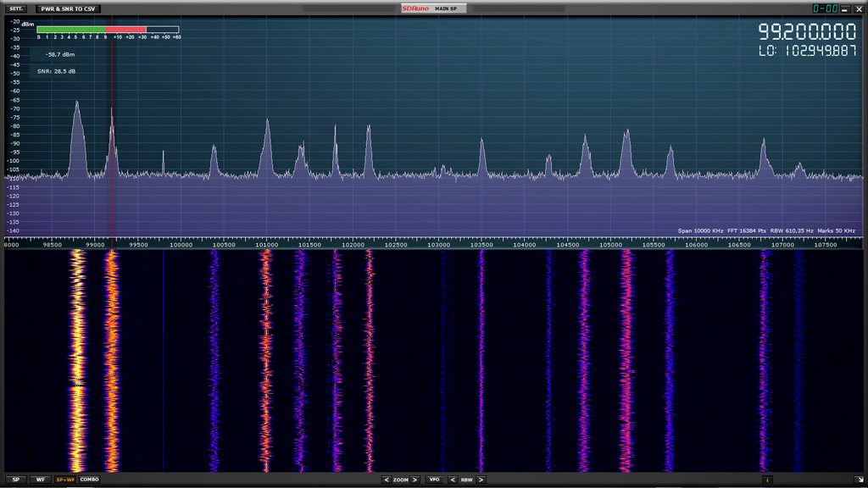The width and height of the screenshot is (868, 488).
Task: Open the SETT. settings panel
Action: tap(17, 8)
